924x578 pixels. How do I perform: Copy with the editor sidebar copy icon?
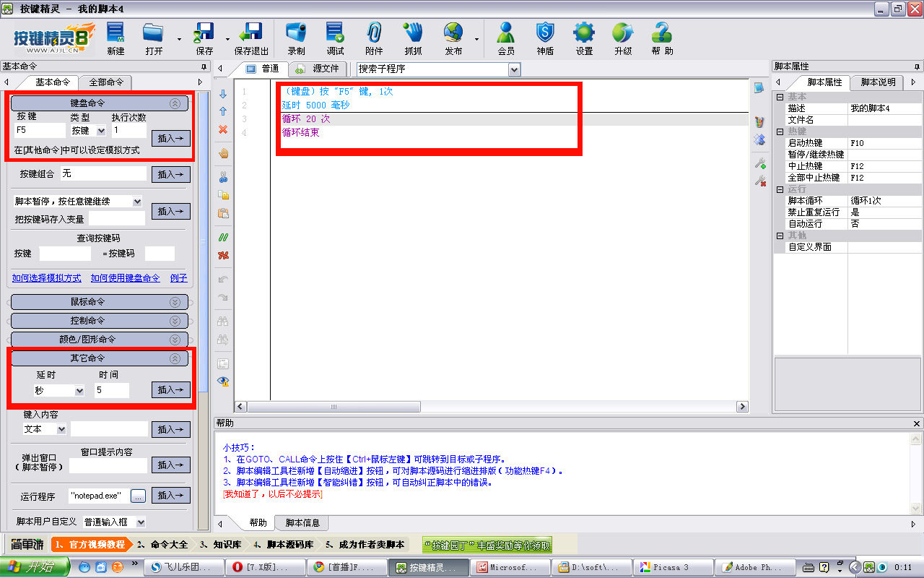tap(223, 195)
